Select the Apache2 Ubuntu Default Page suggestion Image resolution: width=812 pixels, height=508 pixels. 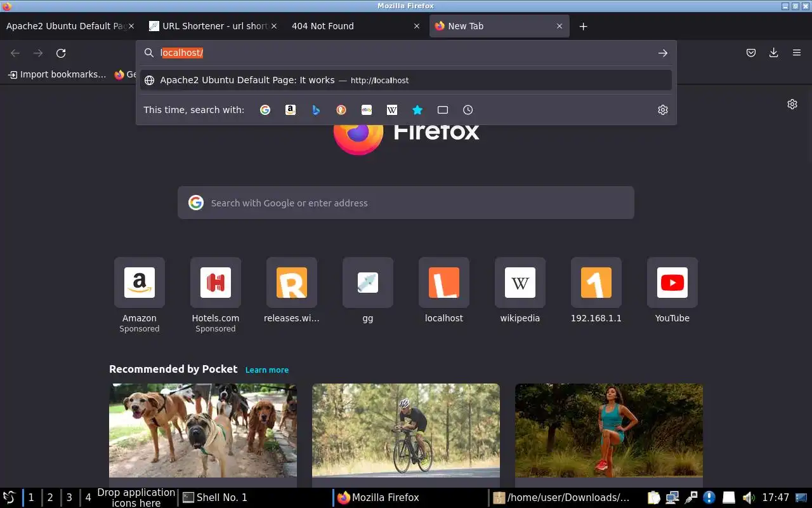(x=406, y=80)
